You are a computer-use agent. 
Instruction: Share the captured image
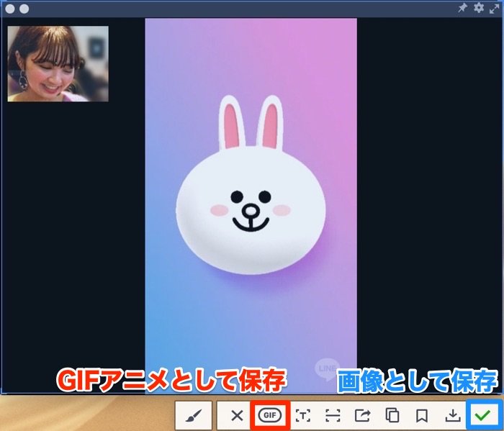[x=363, y=415]
